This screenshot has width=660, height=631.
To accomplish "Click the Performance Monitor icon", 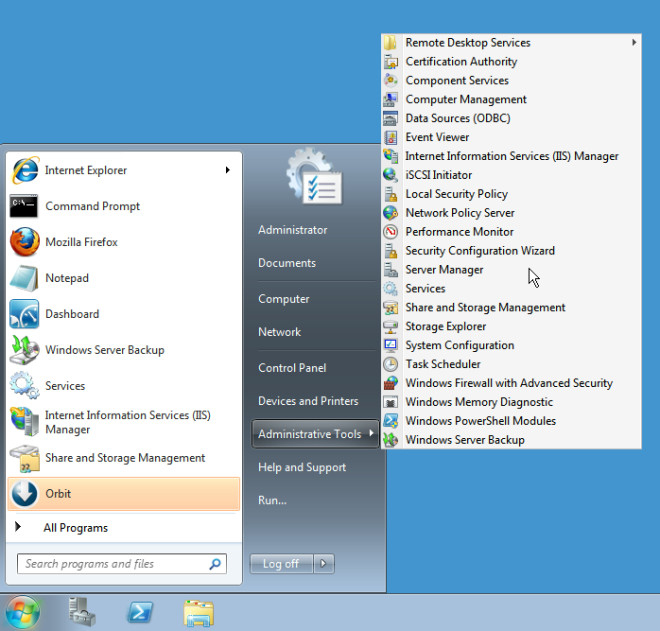I will click(391, 232).
